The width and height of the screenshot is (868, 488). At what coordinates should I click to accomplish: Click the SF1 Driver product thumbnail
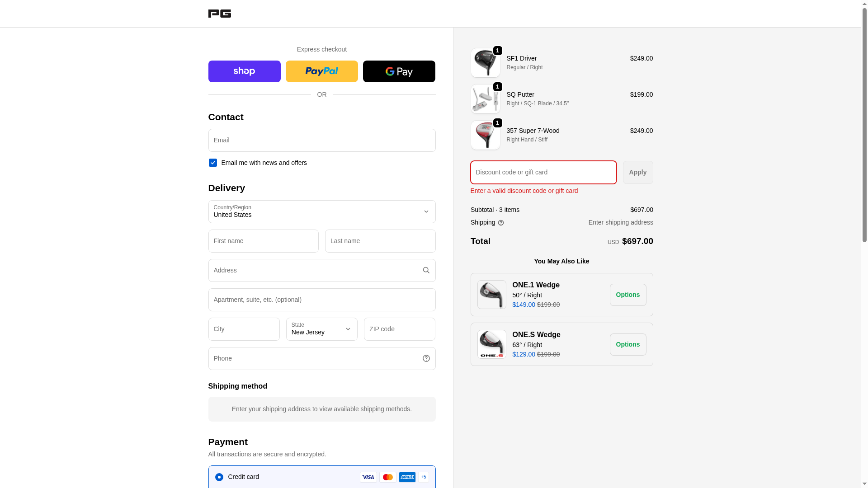[485, 63]
